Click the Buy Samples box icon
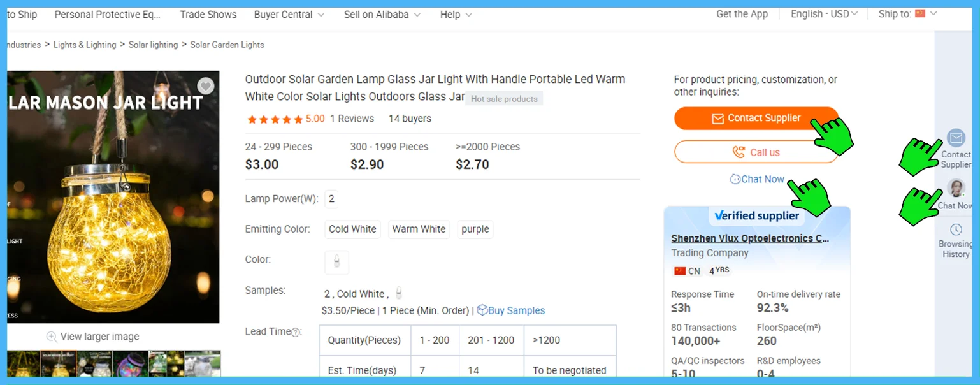Screen dimensions: 980x385 tap(482, 310)
